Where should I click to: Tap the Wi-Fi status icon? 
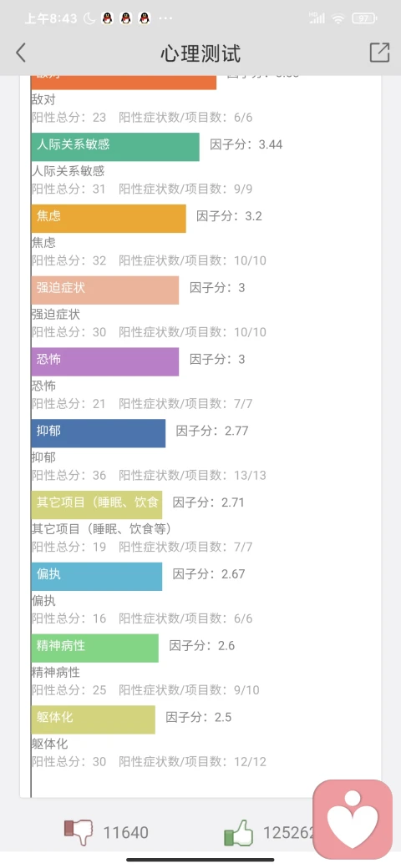coord(338,18)
